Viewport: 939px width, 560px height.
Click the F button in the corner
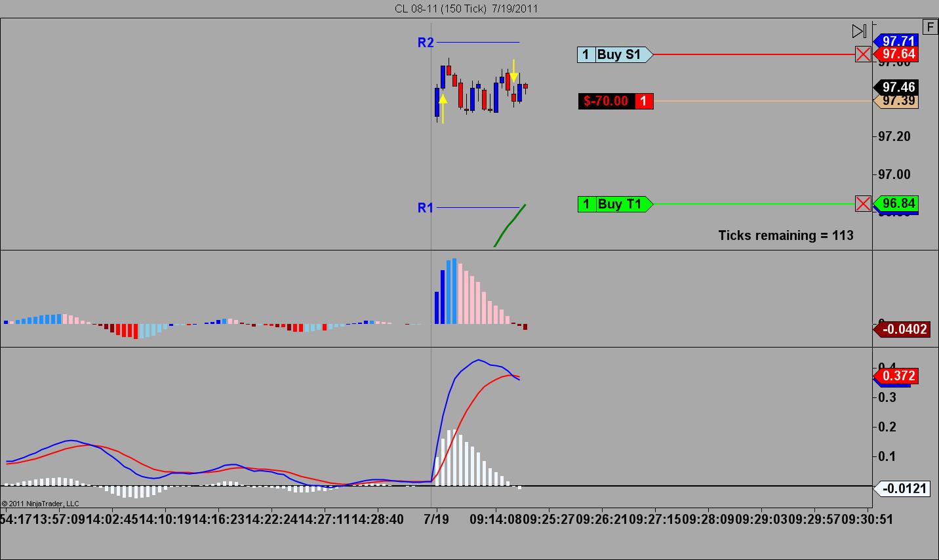coord(930,27)
